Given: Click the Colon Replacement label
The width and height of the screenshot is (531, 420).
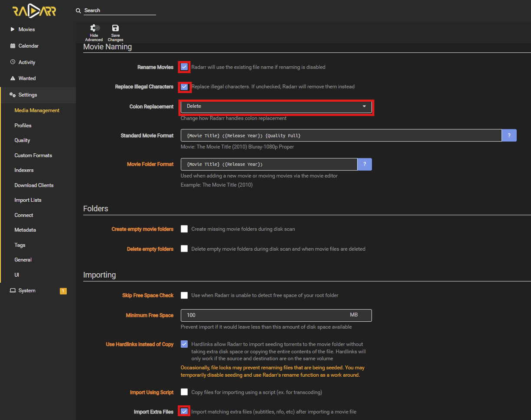Looking at the screenshot, I should (151, 107).
